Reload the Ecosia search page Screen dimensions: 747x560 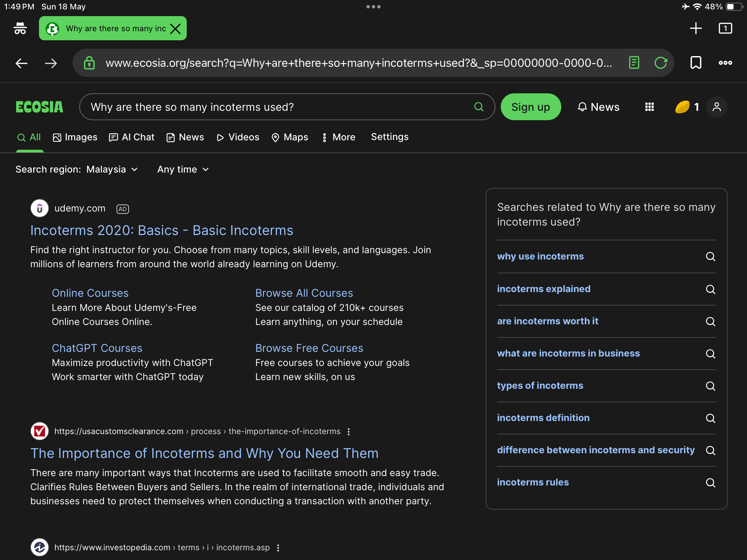click(661, 63)
